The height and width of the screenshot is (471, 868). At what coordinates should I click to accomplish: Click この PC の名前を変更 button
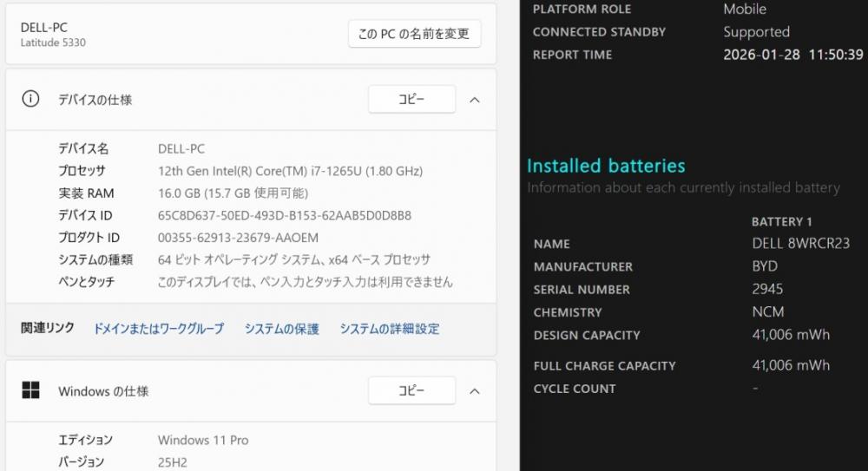tap(414, 34)
